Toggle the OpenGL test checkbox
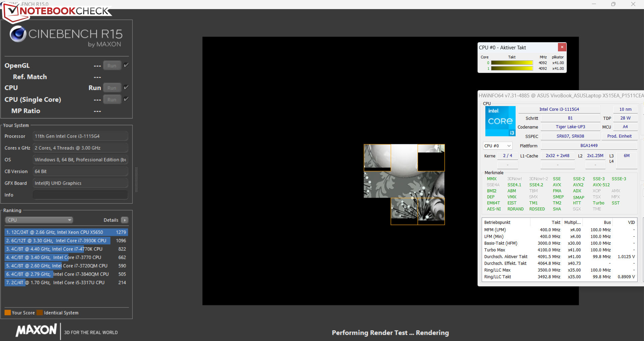The height and width of the screenshot is (341, 644). [126, 65]
